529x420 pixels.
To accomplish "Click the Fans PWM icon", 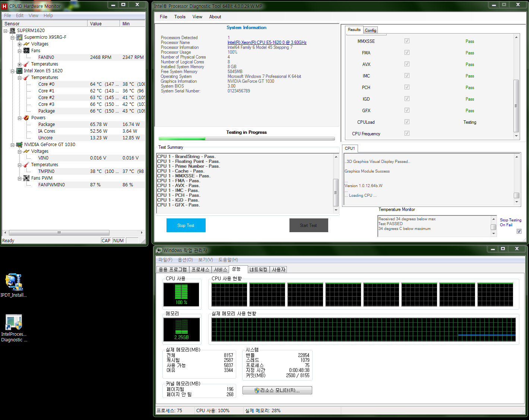I will [26, 178].
